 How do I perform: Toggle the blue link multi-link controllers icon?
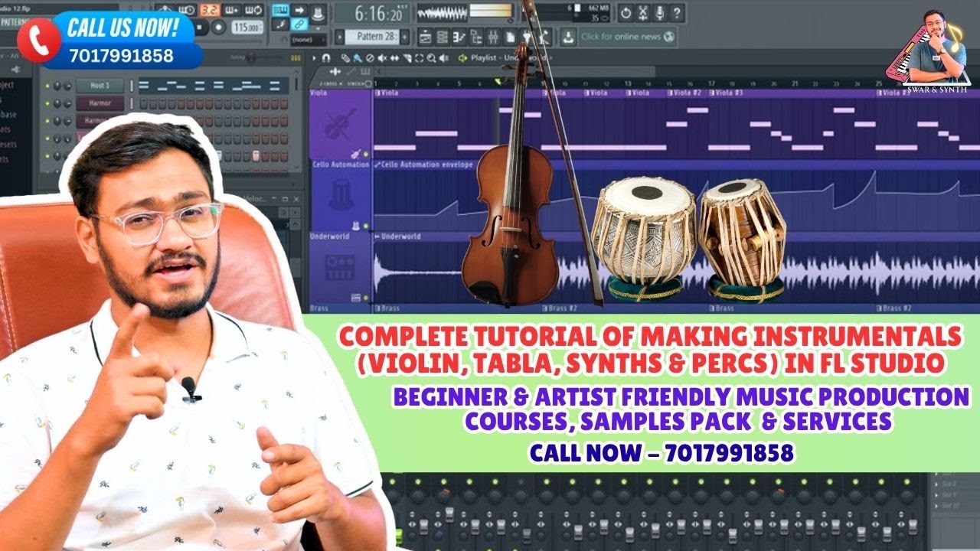(x=299, y=24)
